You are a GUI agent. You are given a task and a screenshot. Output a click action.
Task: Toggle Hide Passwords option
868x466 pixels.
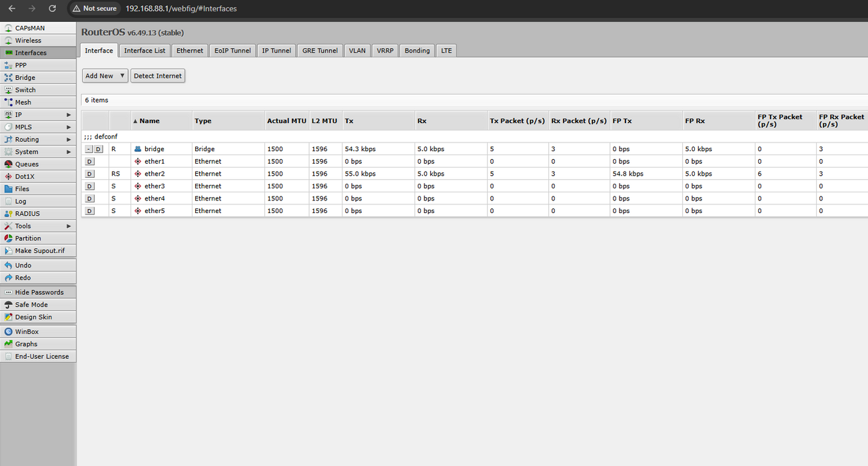38,292
